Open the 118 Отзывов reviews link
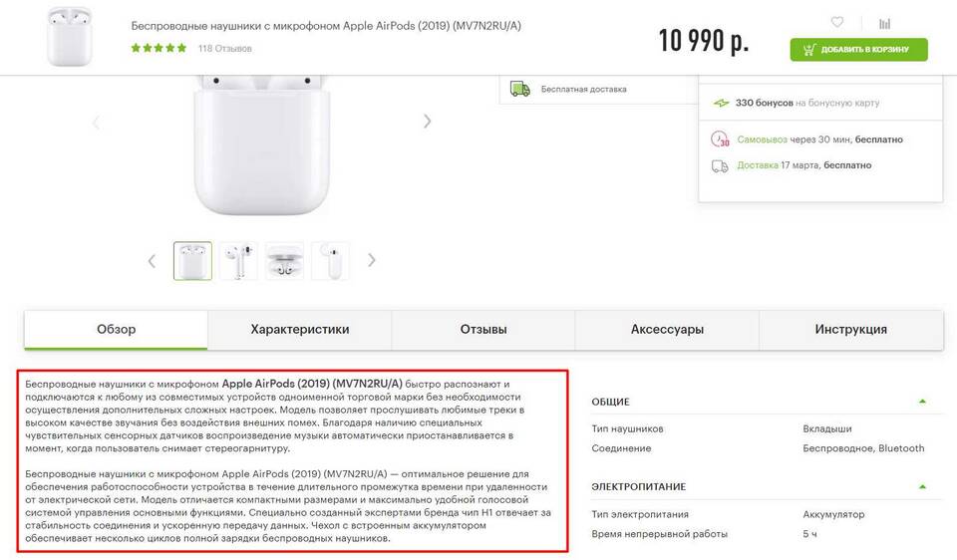Viewport: 957px width, 560px height. click(224, 48)
